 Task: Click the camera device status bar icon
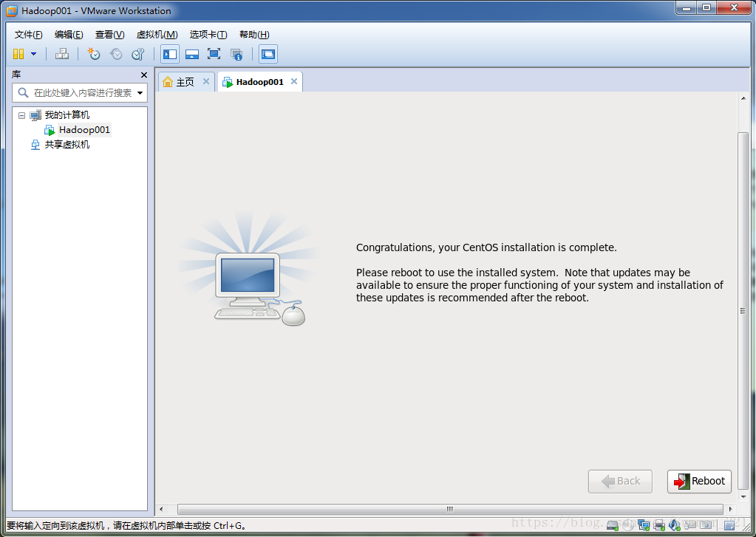click(706, 525)
